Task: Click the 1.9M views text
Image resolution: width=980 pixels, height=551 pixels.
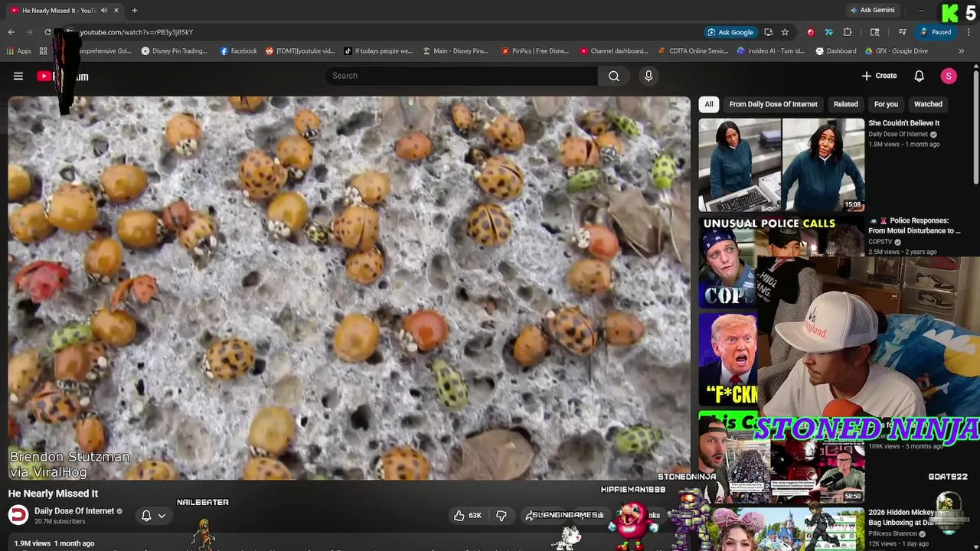Action: click(32, 543)
